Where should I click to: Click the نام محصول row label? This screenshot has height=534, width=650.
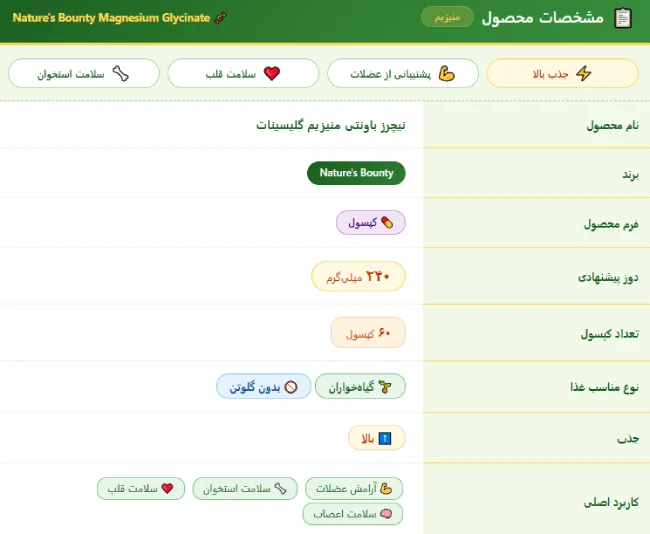click(x=612, y=126)
